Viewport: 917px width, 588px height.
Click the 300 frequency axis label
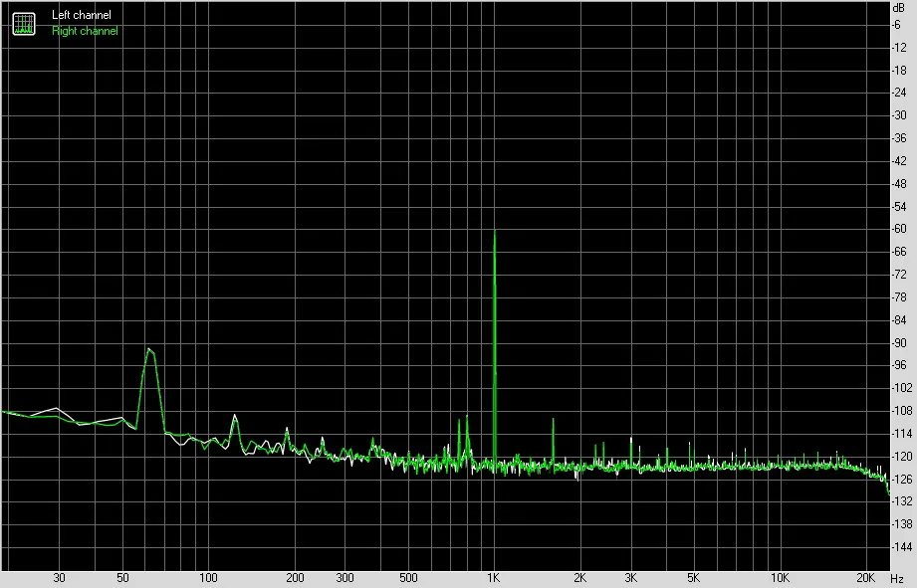345,578
